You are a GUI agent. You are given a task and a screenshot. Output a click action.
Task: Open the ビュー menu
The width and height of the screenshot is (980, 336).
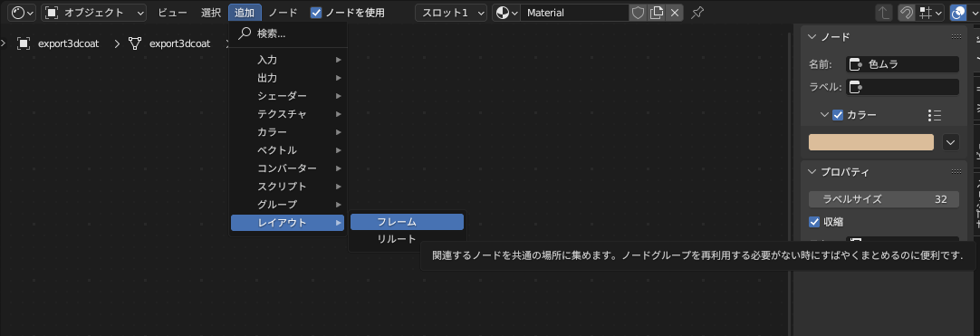pyautogui.click(x=172, y=13)
